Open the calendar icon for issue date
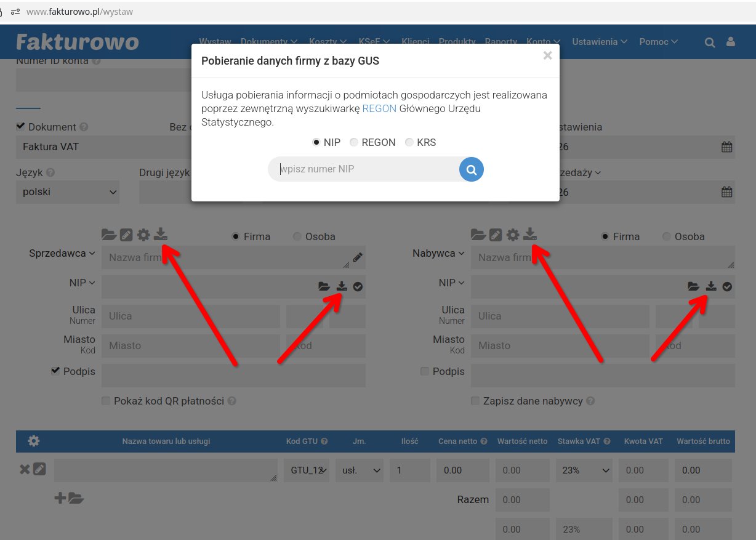The height and width of the screenshot is (540, 756). click(726, 147)
